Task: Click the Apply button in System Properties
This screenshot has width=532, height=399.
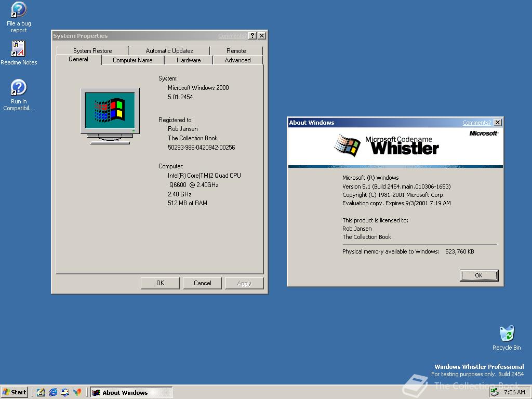Action: tap(244, 283)
